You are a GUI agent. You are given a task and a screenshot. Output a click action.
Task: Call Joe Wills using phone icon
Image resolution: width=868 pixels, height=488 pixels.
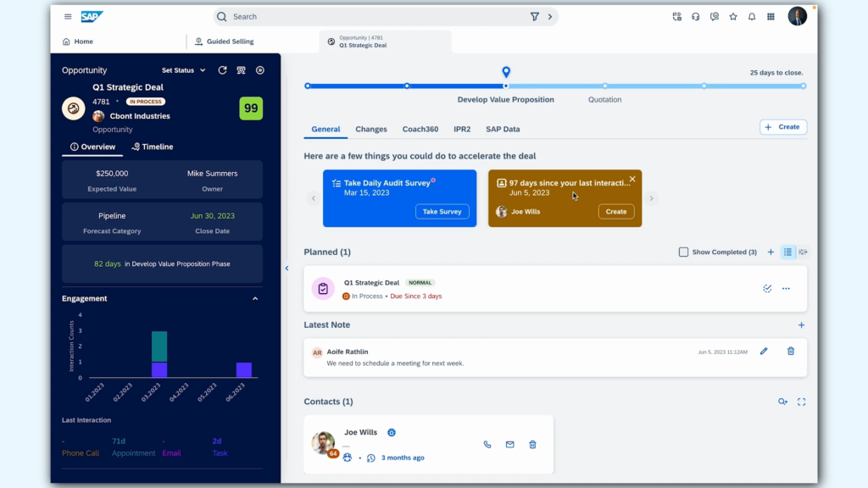(487, 444)
